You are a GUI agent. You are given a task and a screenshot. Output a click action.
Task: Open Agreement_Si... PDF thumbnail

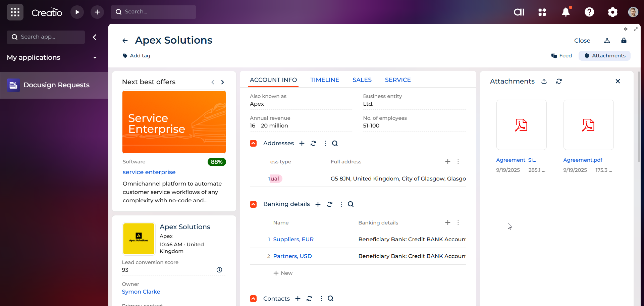(521, 125)
